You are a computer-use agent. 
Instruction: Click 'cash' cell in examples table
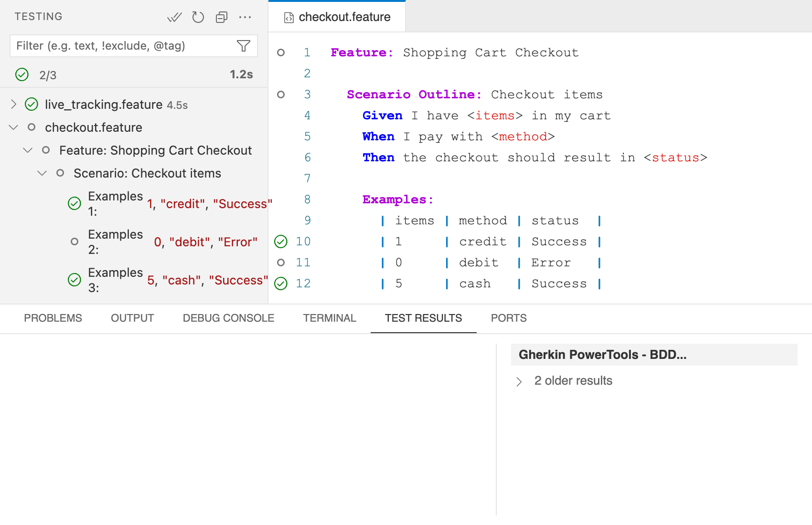475,283
